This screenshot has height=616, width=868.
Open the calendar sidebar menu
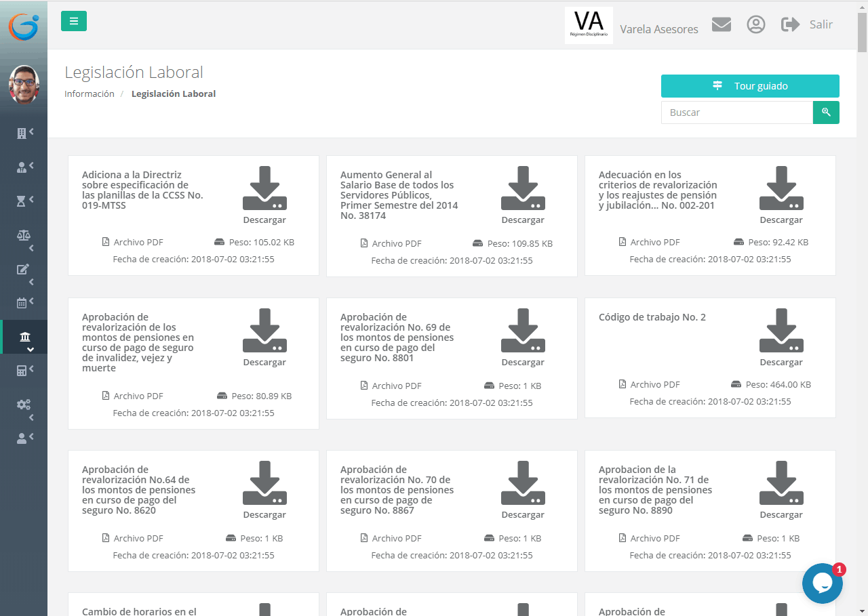click(24, 303)
